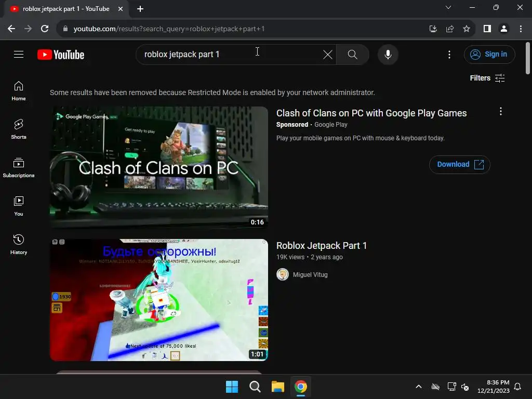
Task: Click Miguel Vitug channel avatar
Action: click(x=282, y=274)
